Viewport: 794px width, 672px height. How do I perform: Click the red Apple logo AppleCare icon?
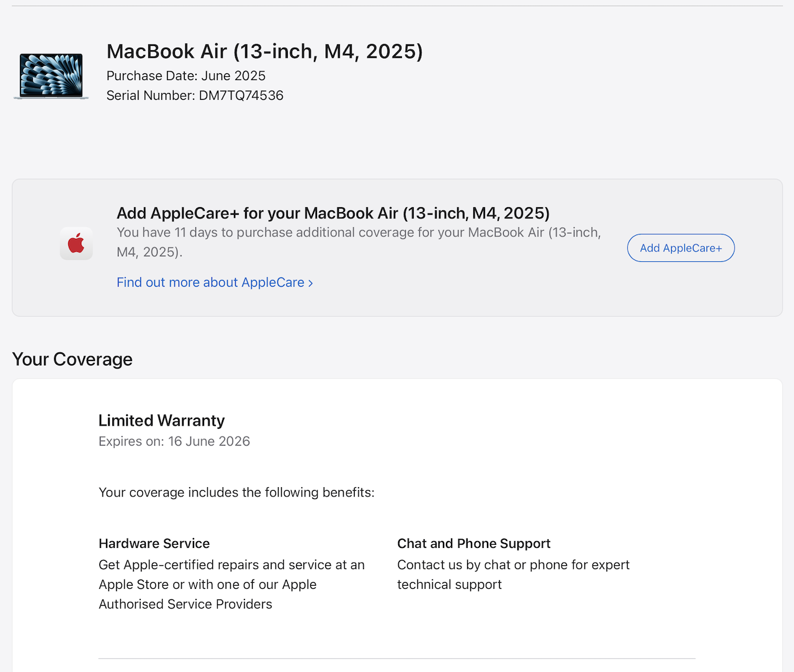point(76,243)
